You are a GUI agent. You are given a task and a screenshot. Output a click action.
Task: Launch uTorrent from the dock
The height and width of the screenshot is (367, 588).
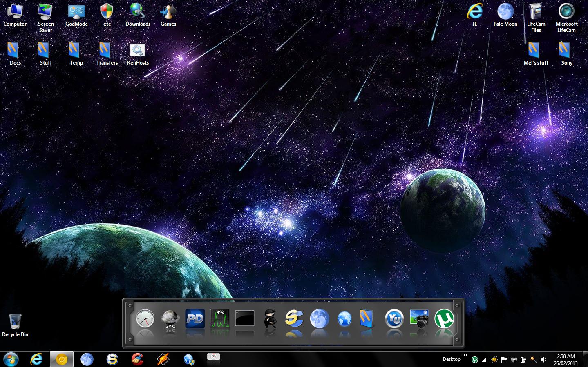(x=444, y=319)
